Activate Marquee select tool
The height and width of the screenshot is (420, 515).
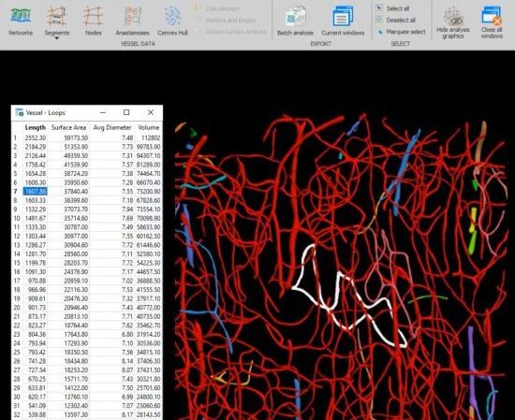401,32
